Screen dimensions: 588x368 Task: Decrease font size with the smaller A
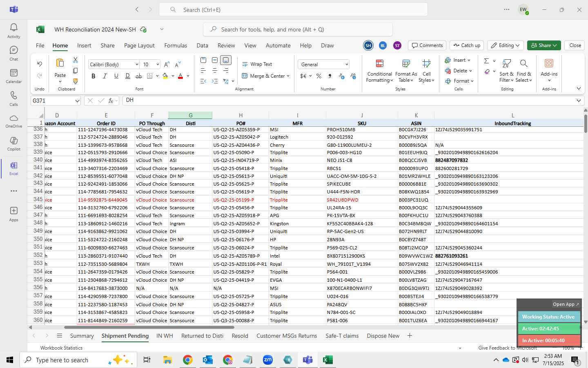point(178,65)
